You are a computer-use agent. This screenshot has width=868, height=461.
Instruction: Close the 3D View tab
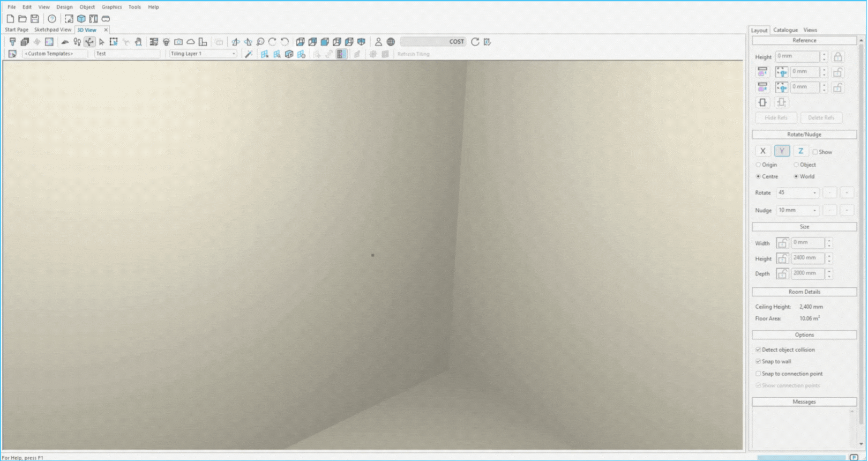(x=106, y=30)
